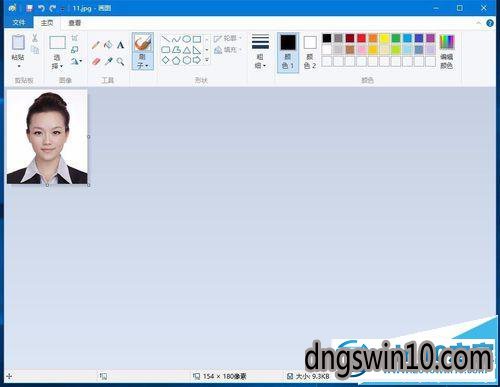The height and width of the screenshot is (387, 500).
Task: Click the Crop icon in Image group
Action: 75,38
